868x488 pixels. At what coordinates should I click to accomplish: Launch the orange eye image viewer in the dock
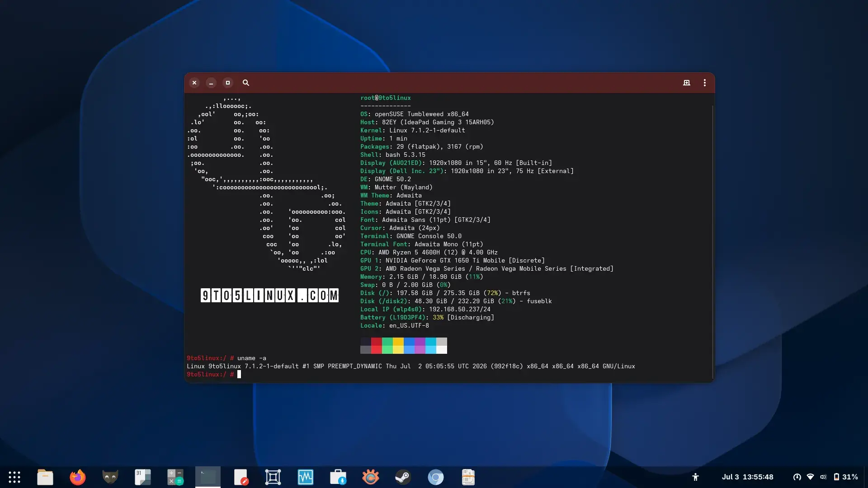point(371,477)
